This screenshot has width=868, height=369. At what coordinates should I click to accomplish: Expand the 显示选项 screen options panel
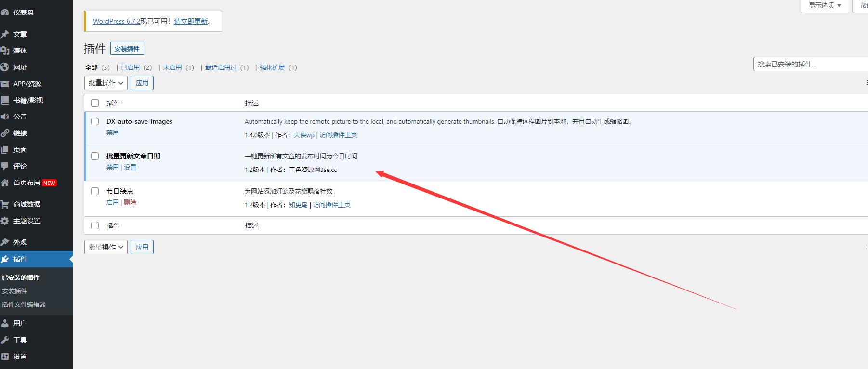(x=824, y=6)
